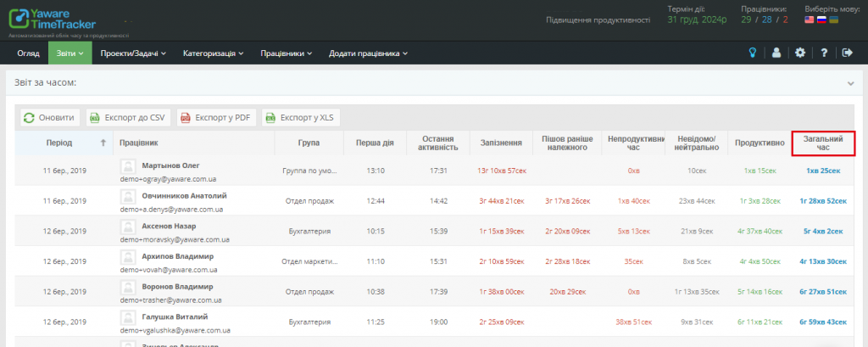This screenshot has width=868, height=347.
Task: Log out using the exit icon
Action: coord(849,53)
